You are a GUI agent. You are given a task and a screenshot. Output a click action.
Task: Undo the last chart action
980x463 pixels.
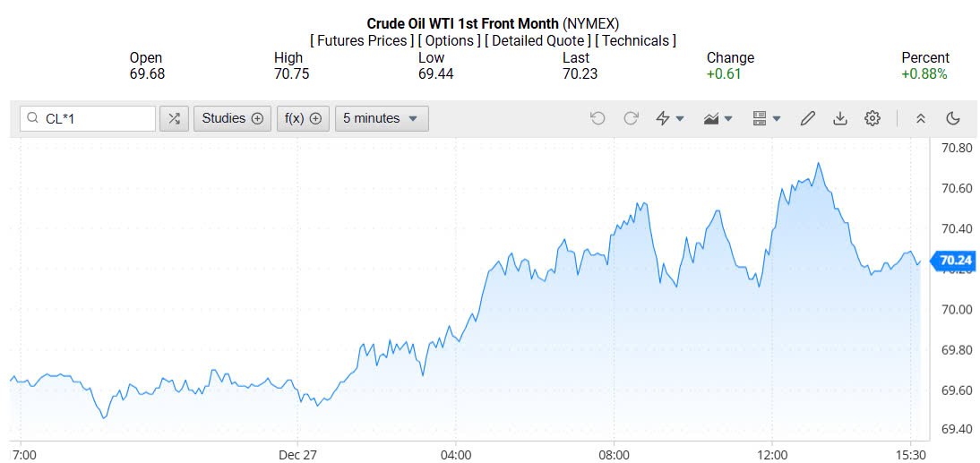597,118
